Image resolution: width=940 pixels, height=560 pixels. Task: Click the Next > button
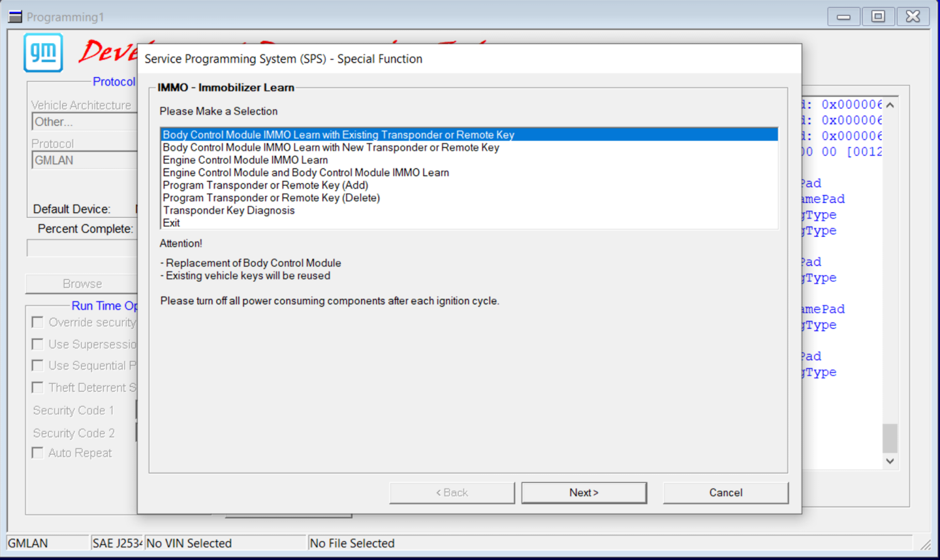coord(584,493)
